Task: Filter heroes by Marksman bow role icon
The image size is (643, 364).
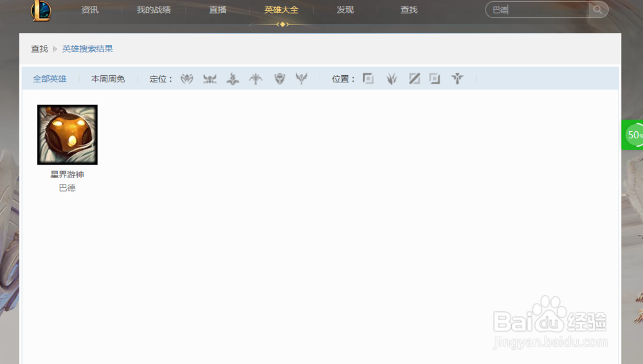Action: pyautogui.click(x=255, y=78)
